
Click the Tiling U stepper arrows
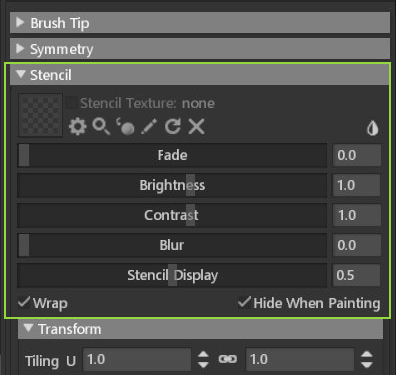coord(203,359)
